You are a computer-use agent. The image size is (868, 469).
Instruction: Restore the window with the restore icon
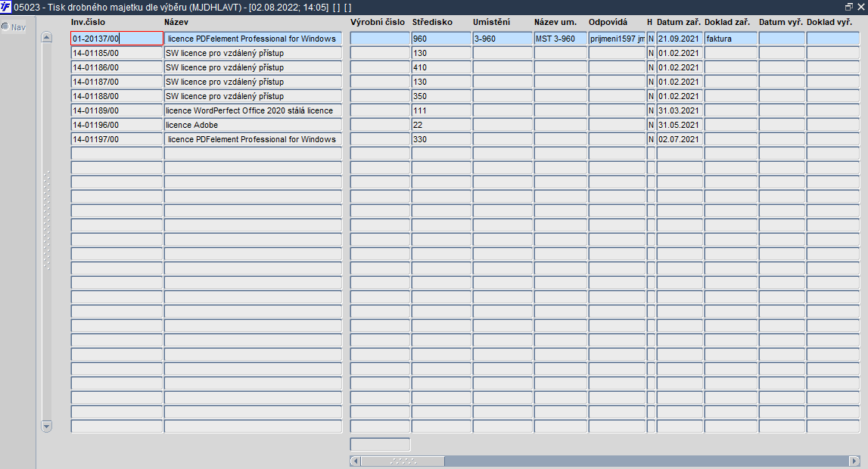[848, 7]
